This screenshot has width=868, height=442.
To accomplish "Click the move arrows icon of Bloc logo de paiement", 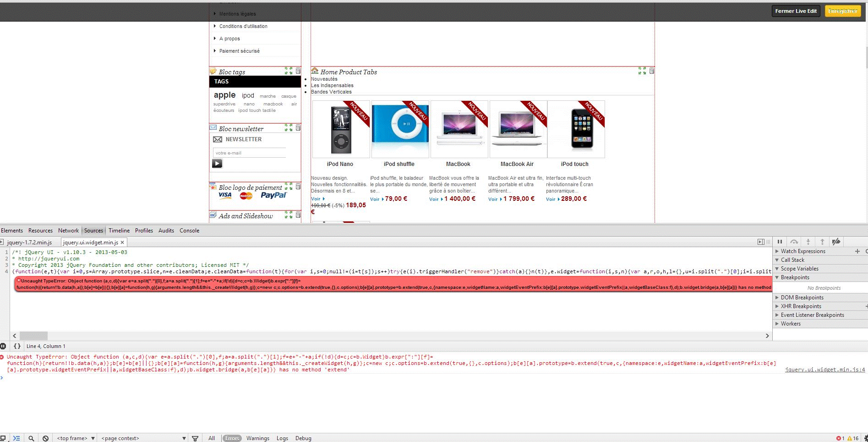I will point(289,187).
